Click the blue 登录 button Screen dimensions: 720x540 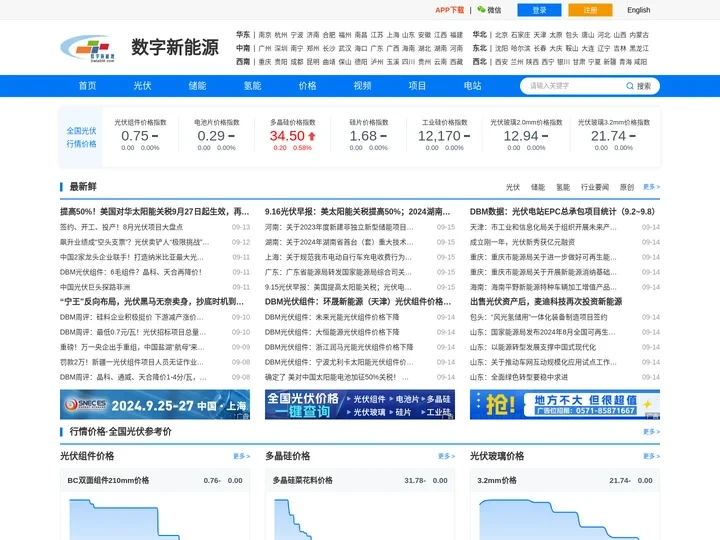[x=539, y=10]
